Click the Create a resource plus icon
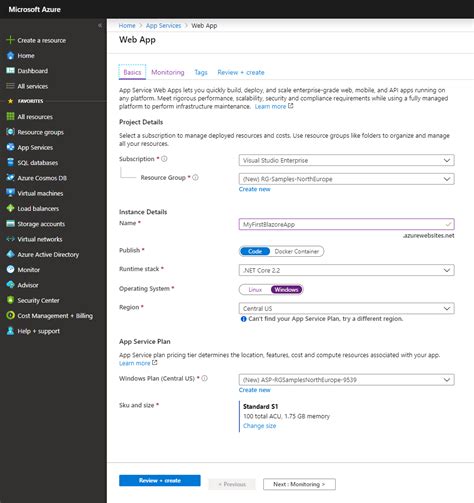Image resolution: width=474 pixels, height=503 pixels. click(10, 40)
